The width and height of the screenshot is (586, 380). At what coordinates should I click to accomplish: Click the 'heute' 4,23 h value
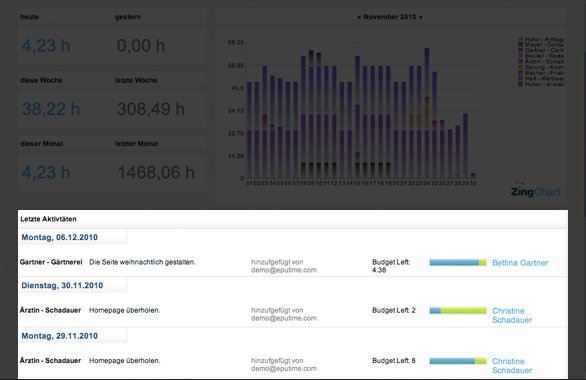[46, 46]
